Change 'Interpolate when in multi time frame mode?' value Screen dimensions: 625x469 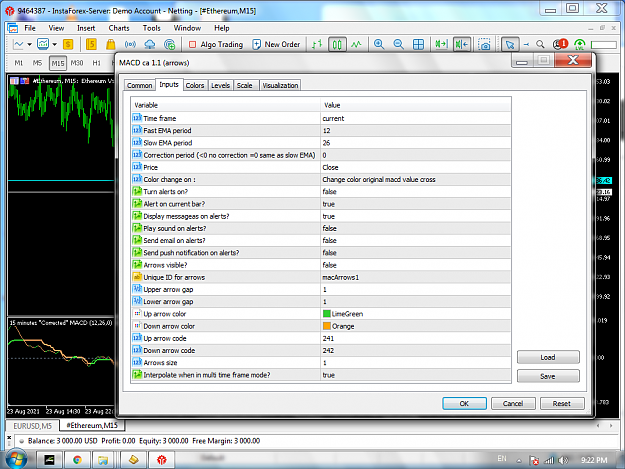tap(416, 375)
